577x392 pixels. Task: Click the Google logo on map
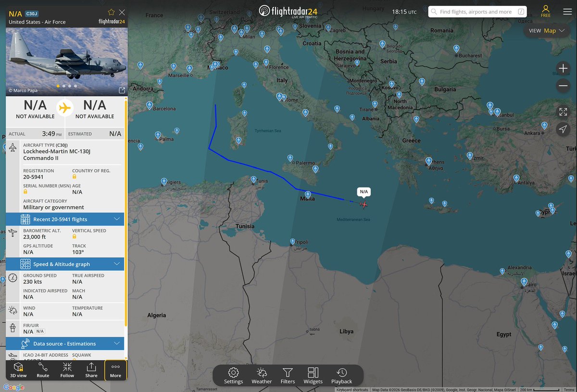pyautogui.click(x=13, y=387)
